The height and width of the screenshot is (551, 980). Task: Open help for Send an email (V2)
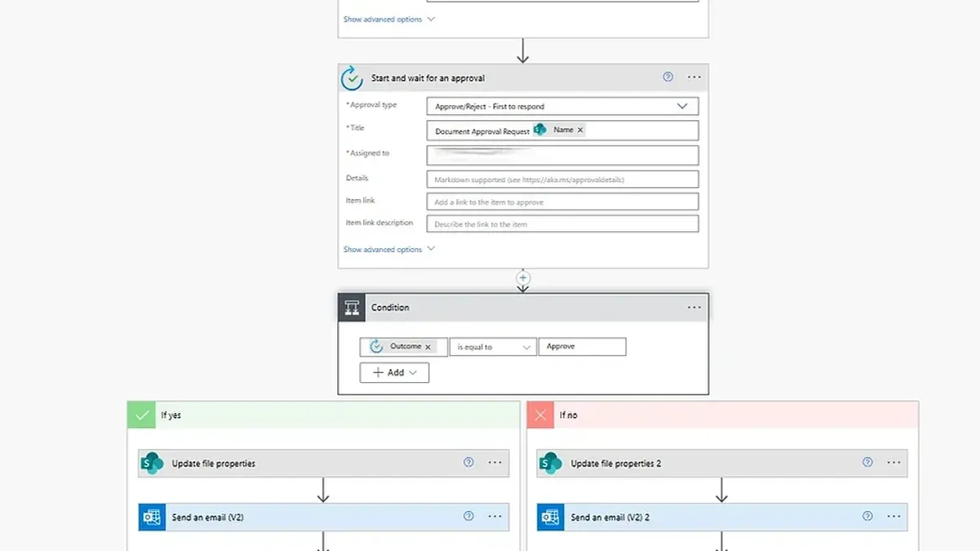click(469, 516)
